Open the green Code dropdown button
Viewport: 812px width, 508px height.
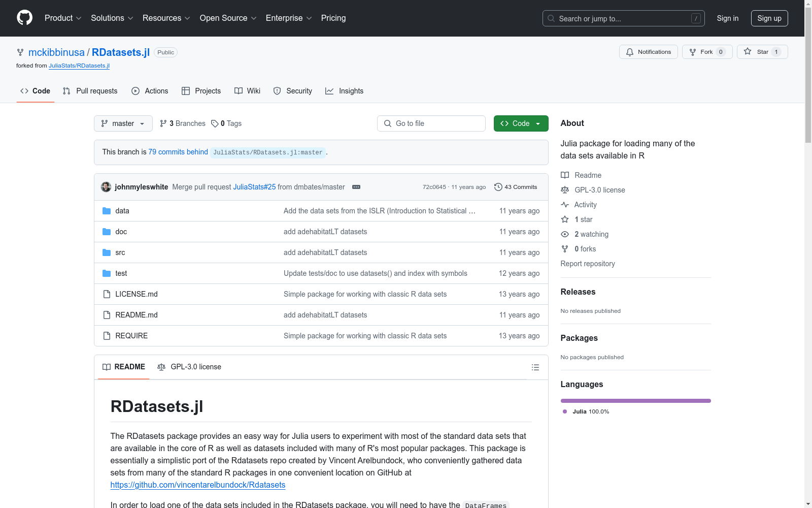pyautogui.click(x=521, y=123)
